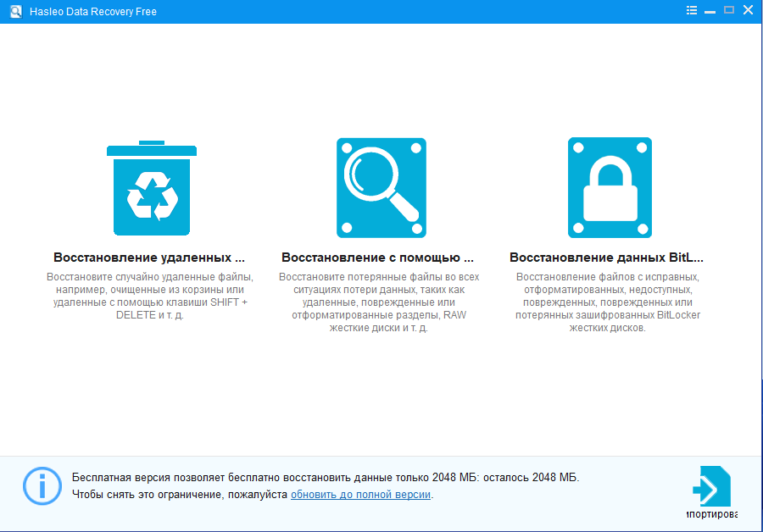Click the blue info circle icon
This screenshot has width=763, height=532.
click(42, 485)
